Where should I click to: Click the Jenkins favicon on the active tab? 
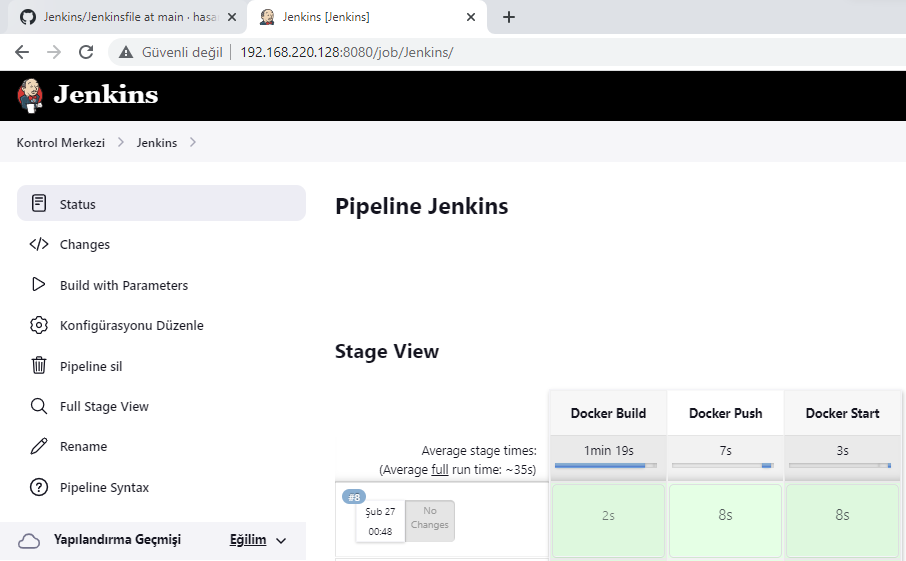click(x=266, y=17)
